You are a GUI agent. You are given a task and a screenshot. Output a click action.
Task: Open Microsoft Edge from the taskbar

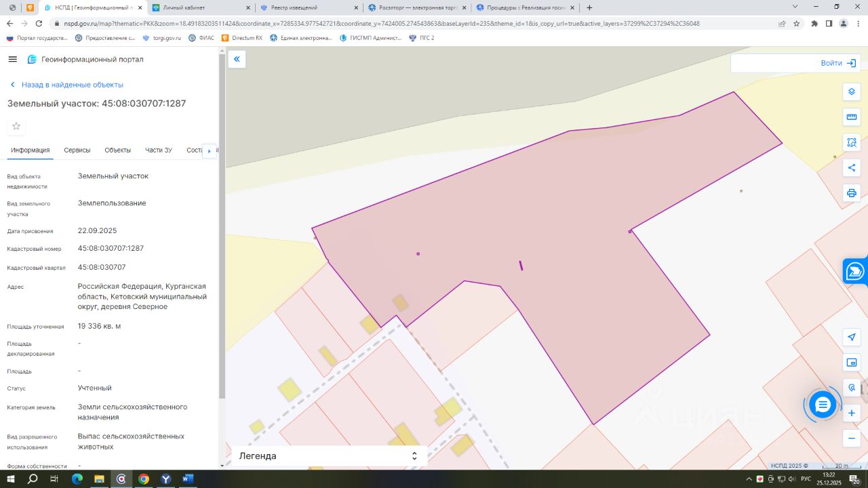77,479
